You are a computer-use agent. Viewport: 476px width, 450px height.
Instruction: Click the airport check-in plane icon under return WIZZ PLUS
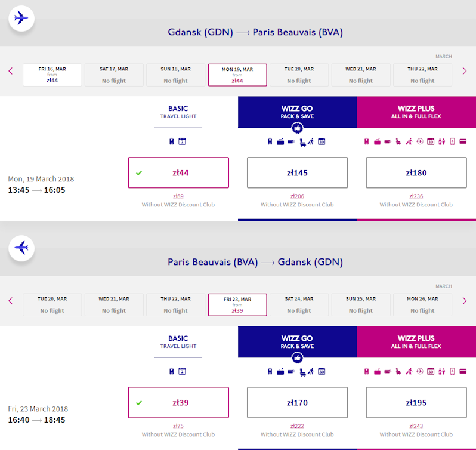point(420,371)
